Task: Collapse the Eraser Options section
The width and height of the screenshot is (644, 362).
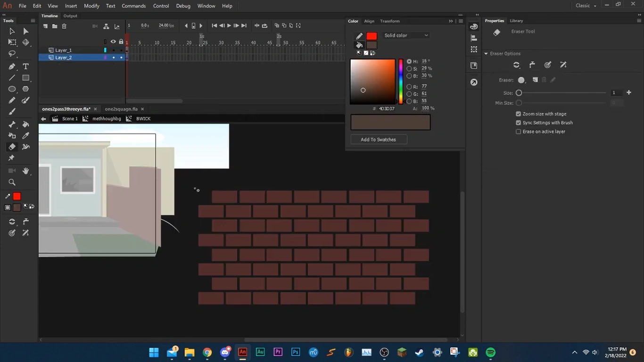Action: 486,54
